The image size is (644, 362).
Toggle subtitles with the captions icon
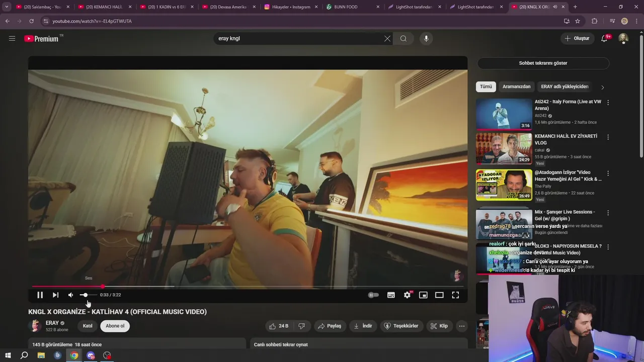point(391,295)
